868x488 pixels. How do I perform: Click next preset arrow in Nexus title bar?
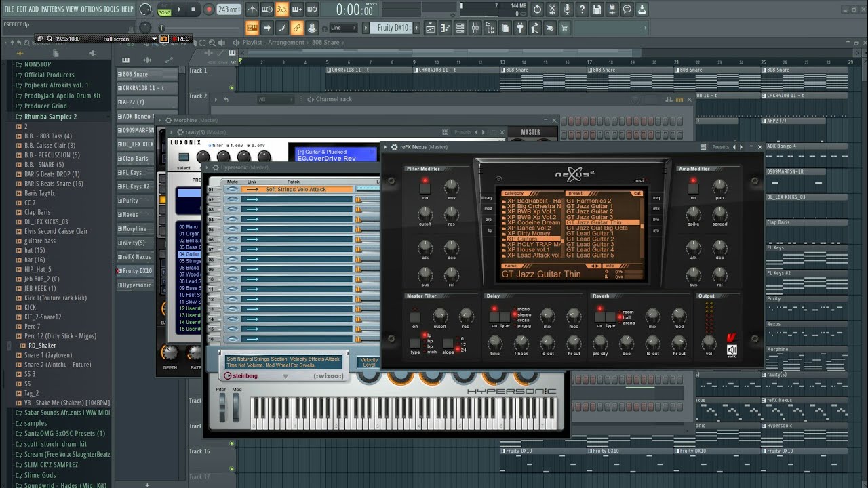(x=741, y=147)
